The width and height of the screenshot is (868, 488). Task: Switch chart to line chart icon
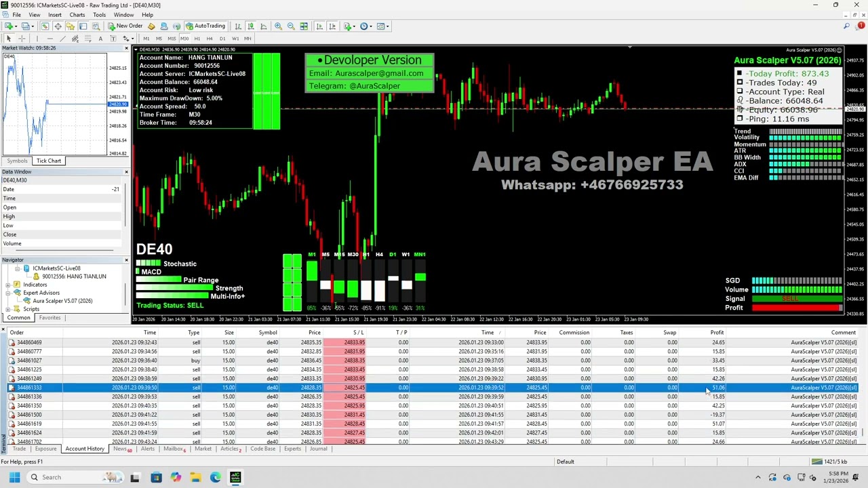[x=263, y=26]
